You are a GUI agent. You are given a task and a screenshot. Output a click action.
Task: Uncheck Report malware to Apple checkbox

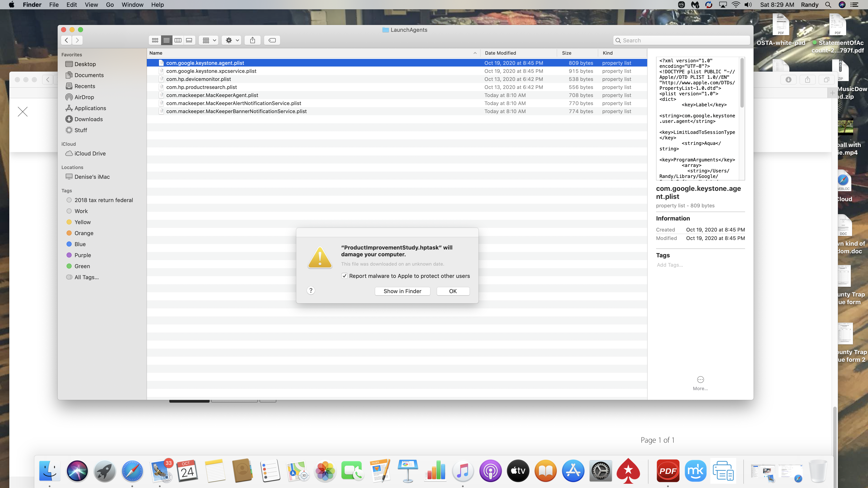(x=344, y=276)
